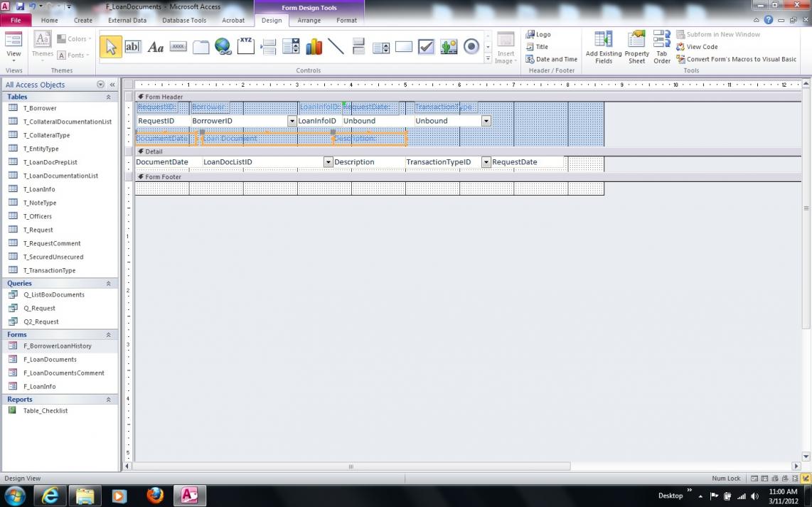Collapse the Forms group
This screenshot has width=812, height=507.
tap(108, 334)
